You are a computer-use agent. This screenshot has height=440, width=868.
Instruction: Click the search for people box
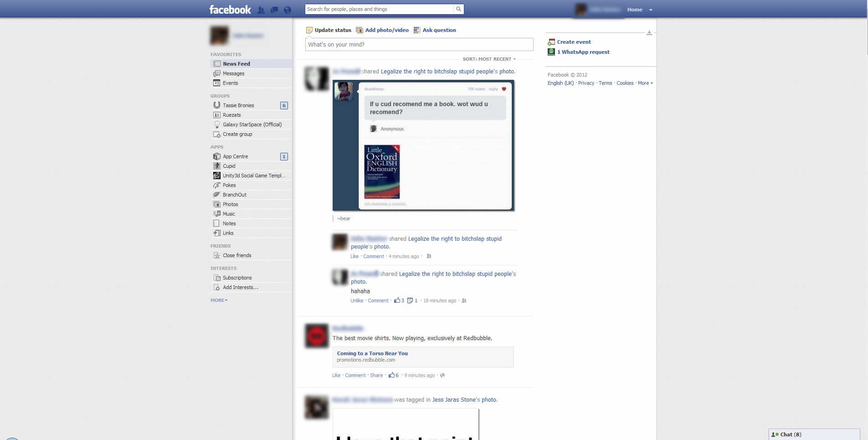[379, 9]
